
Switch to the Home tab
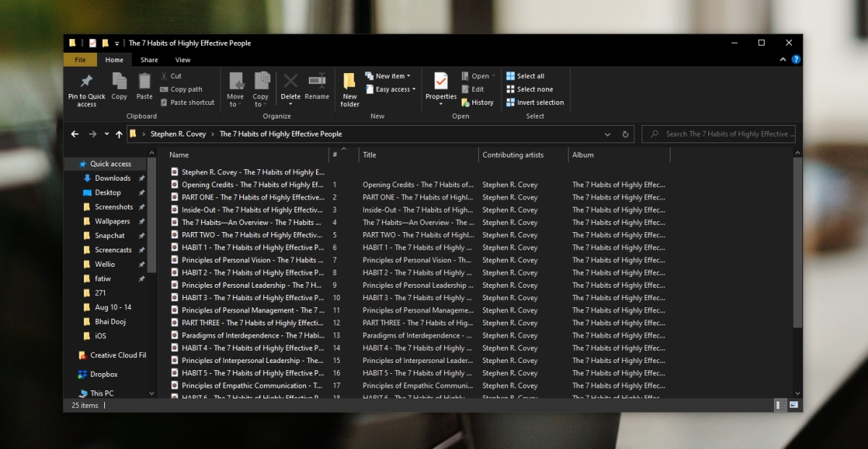tap(114, 60)
